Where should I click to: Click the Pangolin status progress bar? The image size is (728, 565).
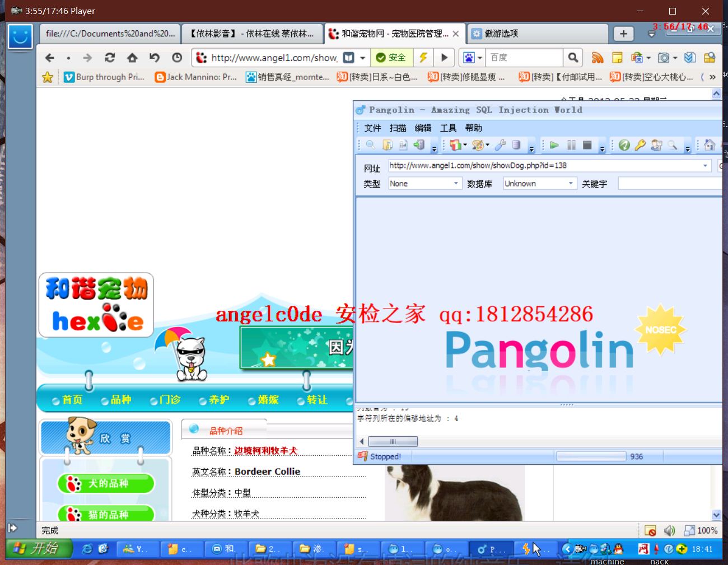(x=591, y=456)
